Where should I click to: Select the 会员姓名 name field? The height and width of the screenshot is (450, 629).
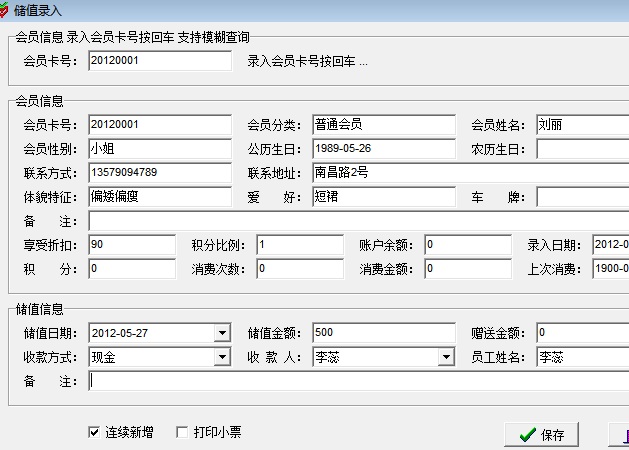click(582, 125)
